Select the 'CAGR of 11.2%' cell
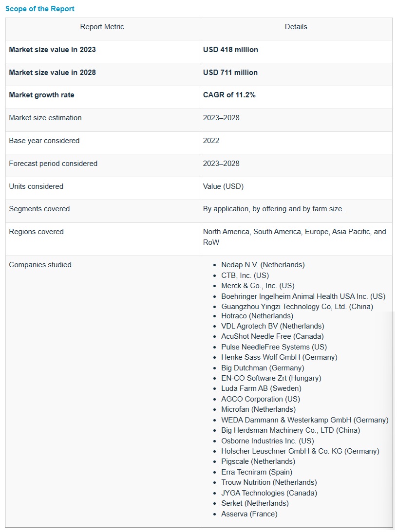The image size is (397, 532). [229, 95]
